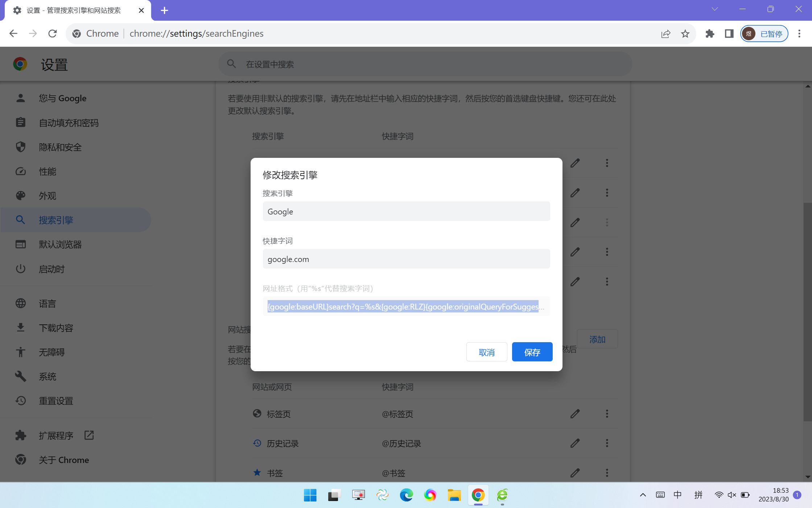812x508 pixels.
Task: Click the address bar URL text
Action: [197, 34]
